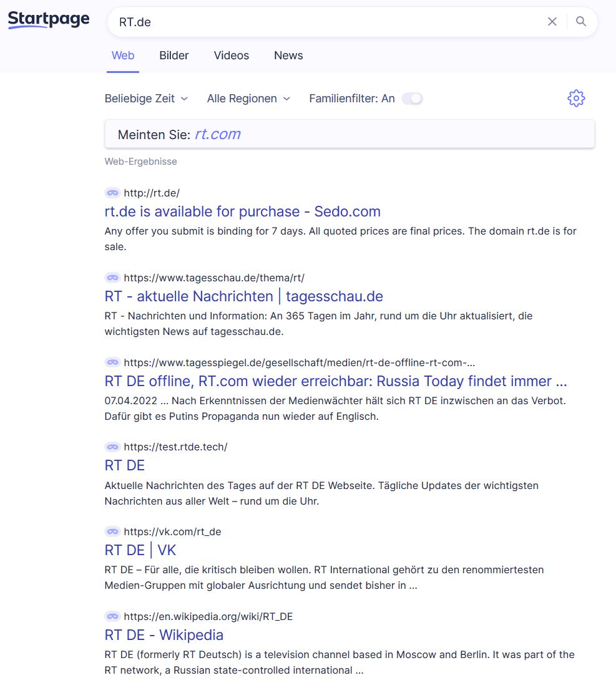Switch to the Videos tab
The height and width of the screenshot is (688, 616).
click(x=232, y=56)
